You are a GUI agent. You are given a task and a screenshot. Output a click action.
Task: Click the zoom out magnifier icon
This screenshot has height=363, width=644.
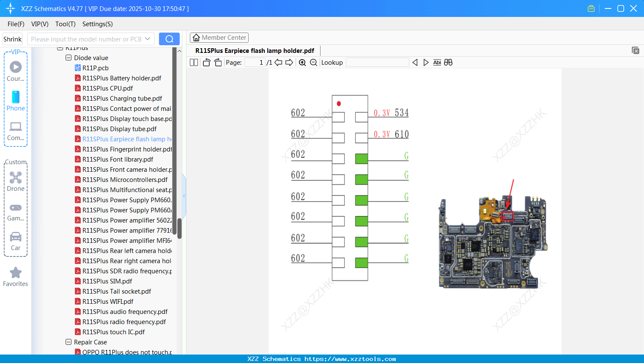tap(313, 63)
